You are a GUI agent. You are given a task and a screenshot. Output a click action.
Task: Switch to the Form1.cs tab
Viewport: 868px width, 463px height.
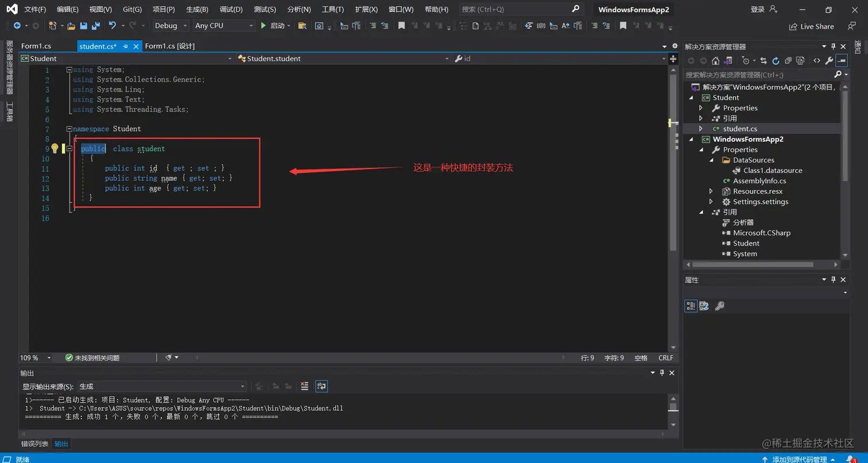pyautogui.click(x=36, y=46)
